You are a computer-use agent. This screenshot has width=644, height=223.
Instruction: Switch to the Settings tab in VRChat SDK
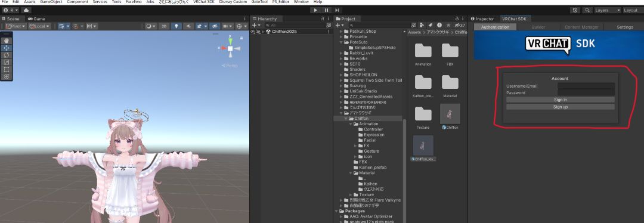[625, 27]
